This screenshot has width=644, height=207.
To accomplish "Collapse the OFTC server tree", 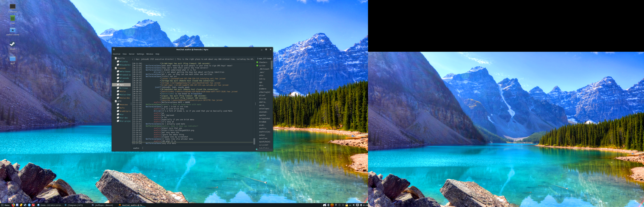I will coord(113,101).
